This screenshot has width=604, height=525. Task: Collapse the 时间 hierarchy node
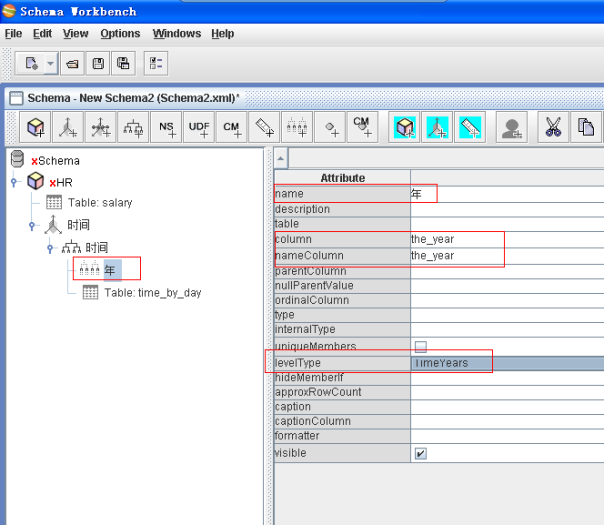(x=50, y=248)
